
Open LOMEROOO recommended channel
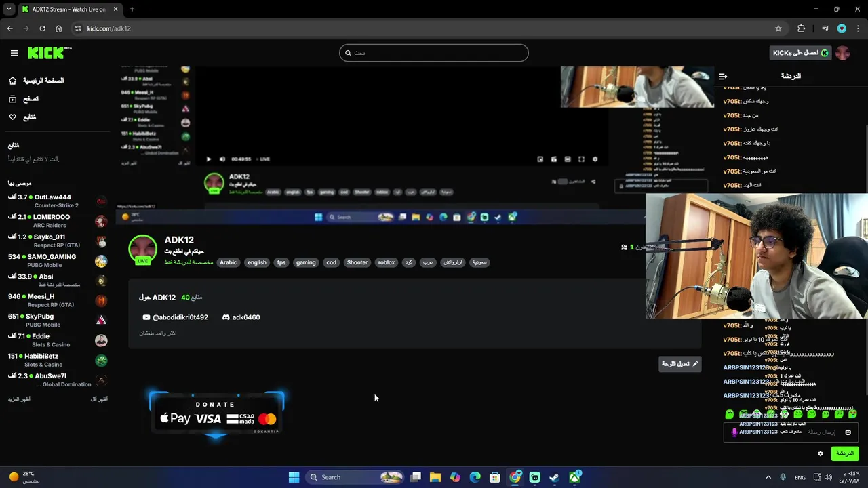point(58,221)
